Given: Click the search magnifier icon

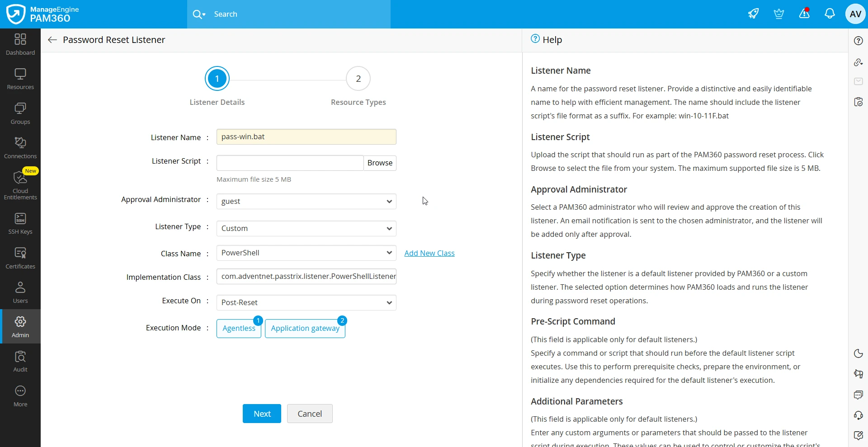Looking at the screenshot, I should [x=197, y=14].
